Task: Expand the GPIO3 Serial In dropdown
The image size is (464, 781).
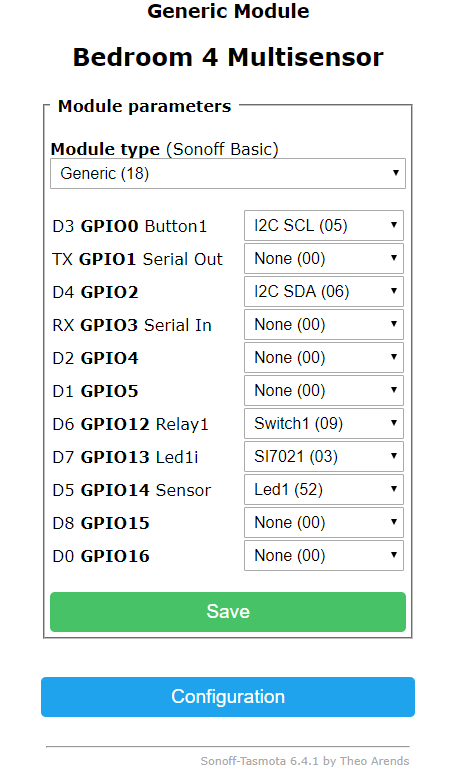Action: click(x=324, y=325)
